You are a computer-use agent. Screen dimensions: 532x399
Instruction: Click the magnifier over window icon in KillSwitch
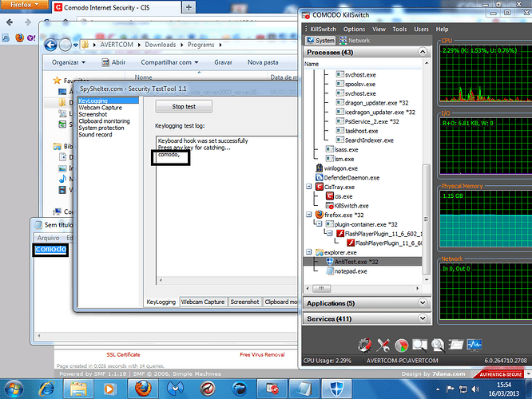[419, 345]
